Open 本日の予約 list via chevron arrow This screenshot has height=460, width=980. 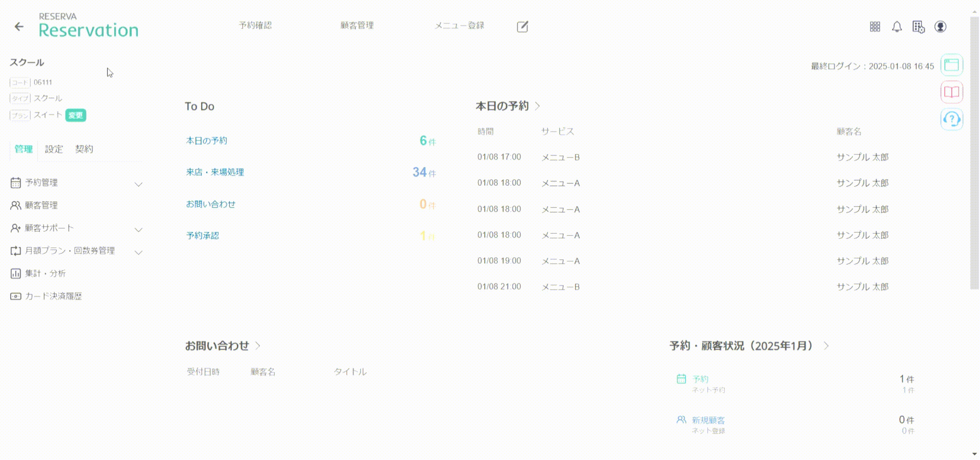tap(537, 106)
